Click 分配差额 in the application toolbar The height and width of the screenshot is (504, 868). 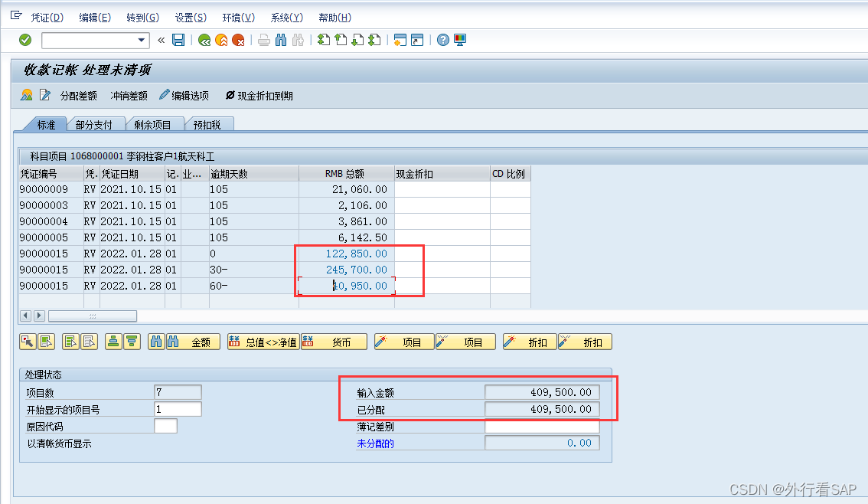[79, 96]
